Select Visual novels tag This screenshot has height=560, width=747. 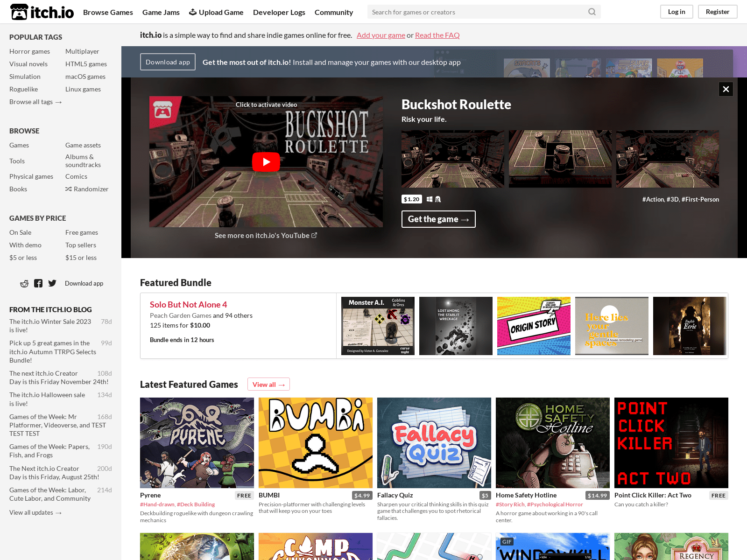[28, 64]
